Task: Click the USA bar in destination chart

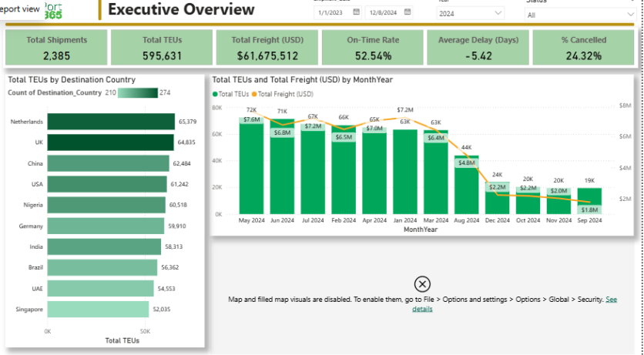Action: (x=107, y=184)
